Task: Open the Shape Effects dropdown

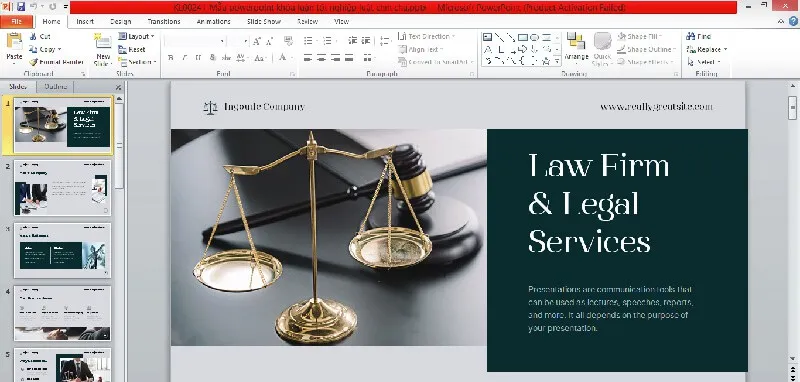Action: pos(645,62)
